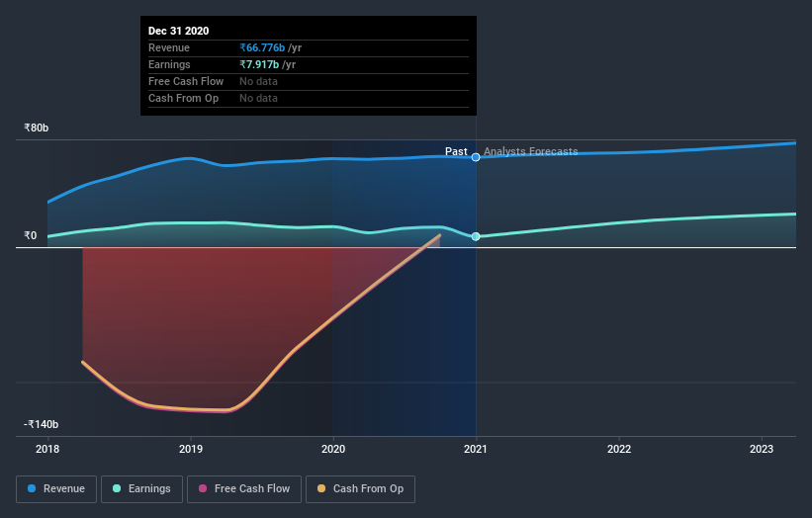Click the 2018 x-axis label
Screen dimensions: 812x518
[x=47, y=449]
